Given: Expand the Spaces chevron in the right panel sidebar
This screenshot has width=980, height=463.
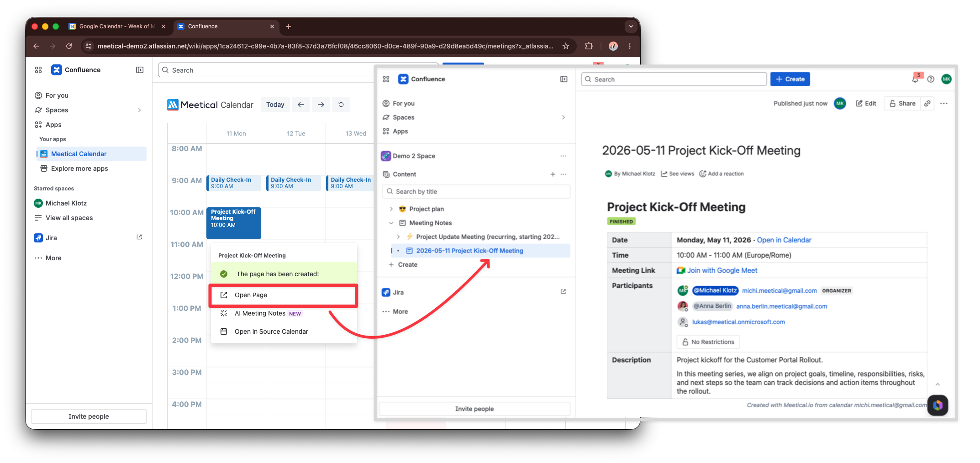Looking at the screenshot, I should [564, 117].
